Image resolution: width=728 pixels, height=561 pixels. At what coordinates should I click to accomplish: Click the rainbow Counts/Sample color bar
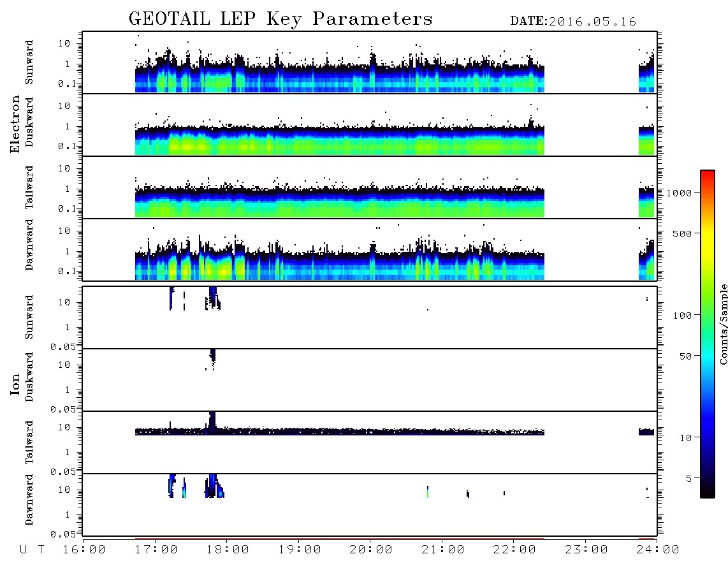pyautogui.click(x=708, y=334)
